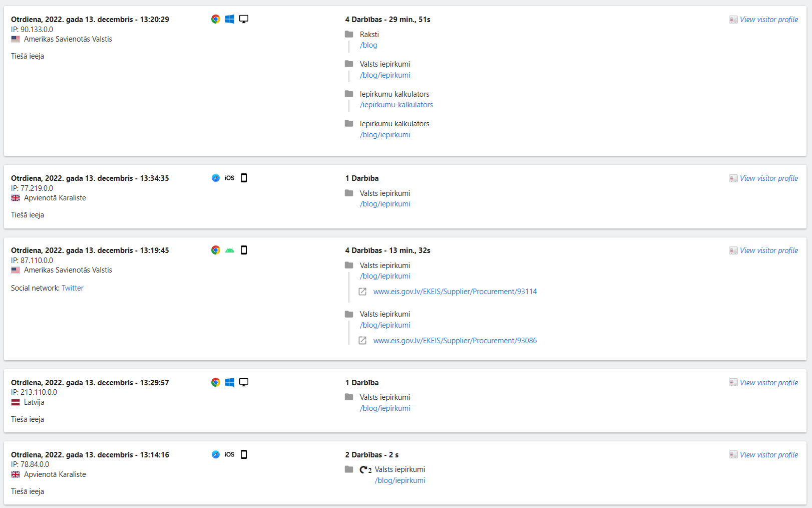Open www.eis.gov.lv Procurement/93086 outlink
The width and height of the screenshot is (812, 508).
[455, 341]
